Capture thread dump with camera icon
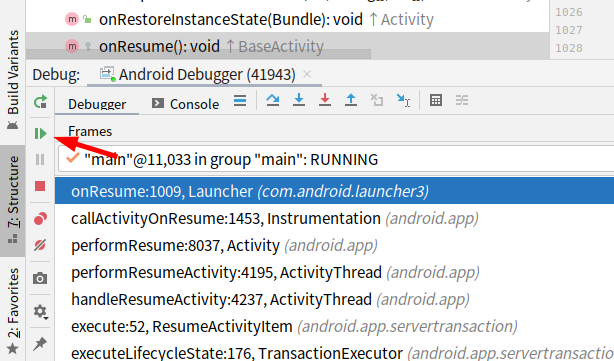Screen dimensions: 614x361 (40, 278)
